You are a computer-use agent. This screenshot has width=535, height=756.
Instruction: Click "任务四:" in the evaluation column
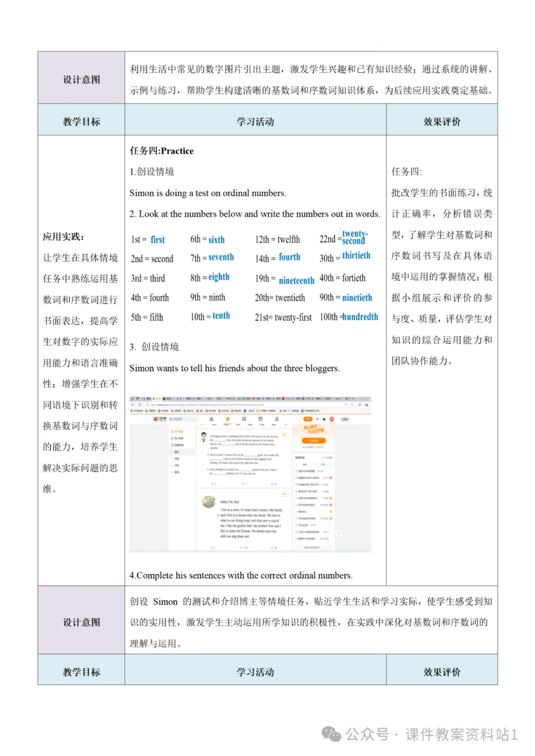point(407,172)
